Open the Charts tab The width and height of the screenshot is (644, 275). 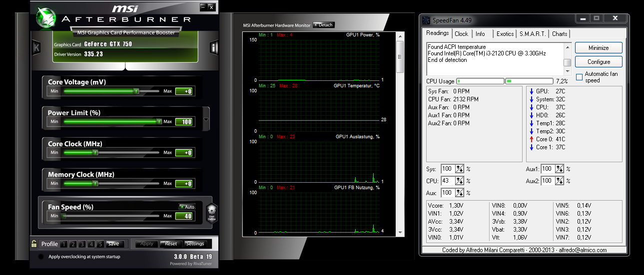560,34
